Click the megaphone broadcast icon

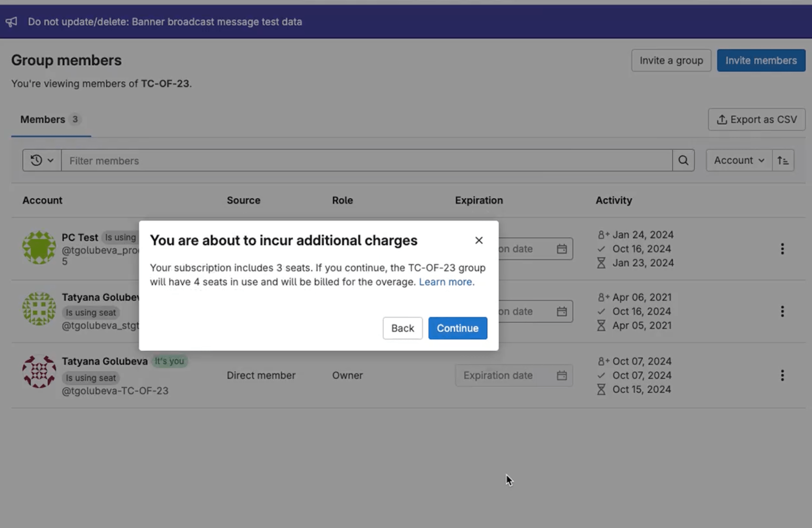[11, 22]
